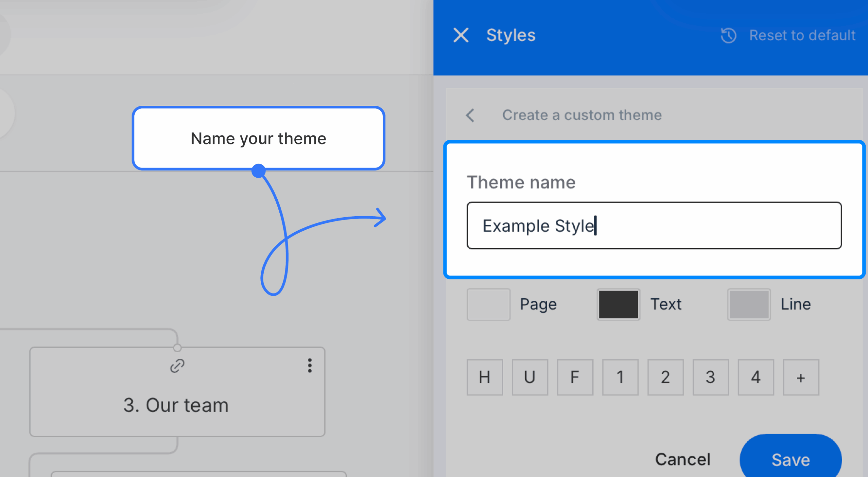Click the Page label

click(x=538, y=304)
